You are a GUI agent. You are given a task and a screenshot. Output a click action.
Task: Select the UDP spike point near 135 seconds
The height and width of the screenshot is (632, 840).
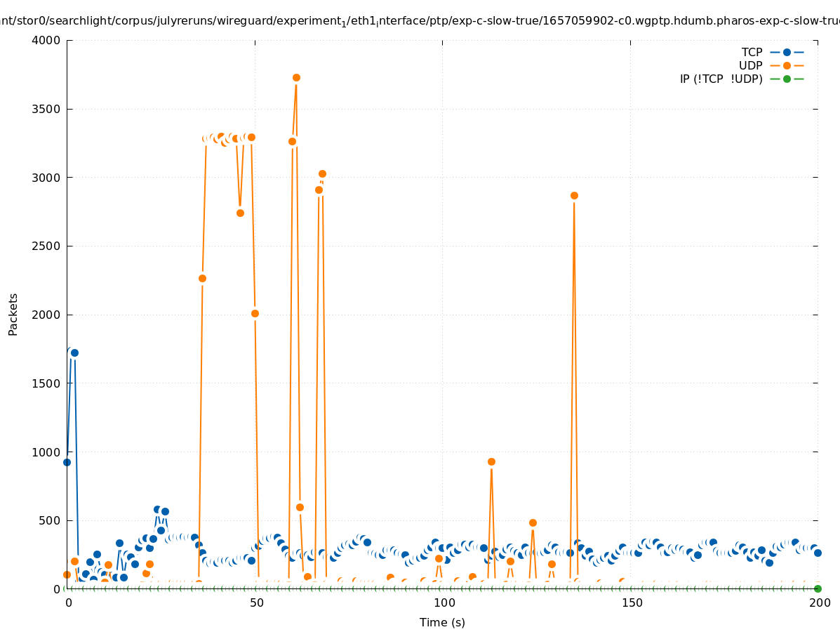(x=574, y=195)
